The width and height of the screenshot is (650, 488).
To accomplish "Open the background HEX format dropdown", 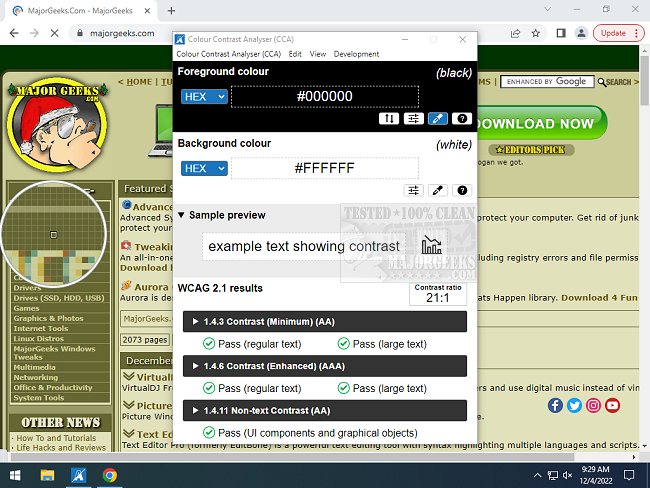I will [204, 168].
